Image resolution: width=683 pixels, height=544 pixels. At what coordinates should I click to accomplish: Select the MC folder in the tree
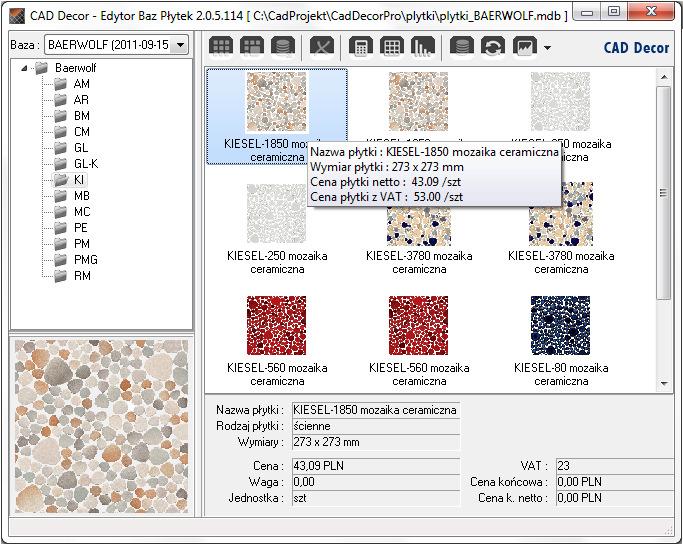(x=82, y=212)
